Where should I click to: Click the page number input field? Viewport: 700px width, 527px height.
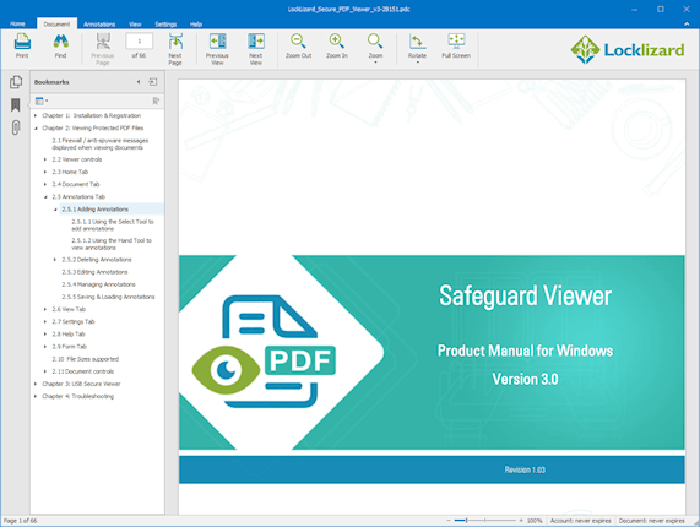pyautogui.click(x=139, y=41)
